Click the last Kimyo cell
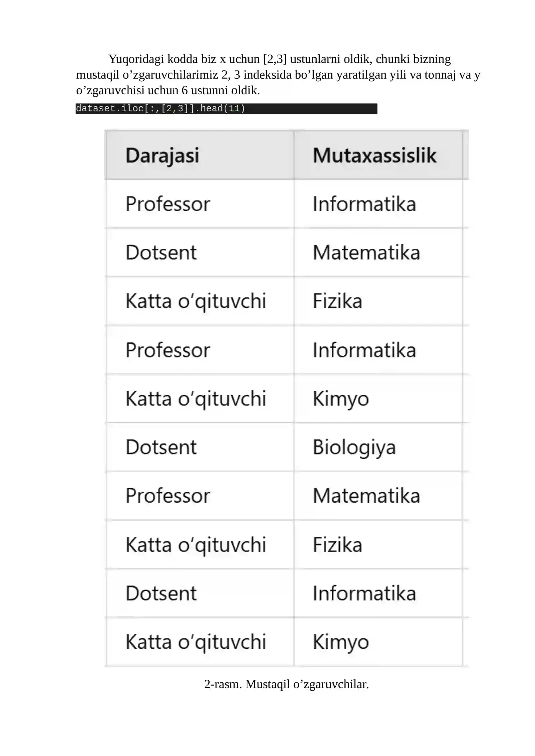 coord(378,642)
